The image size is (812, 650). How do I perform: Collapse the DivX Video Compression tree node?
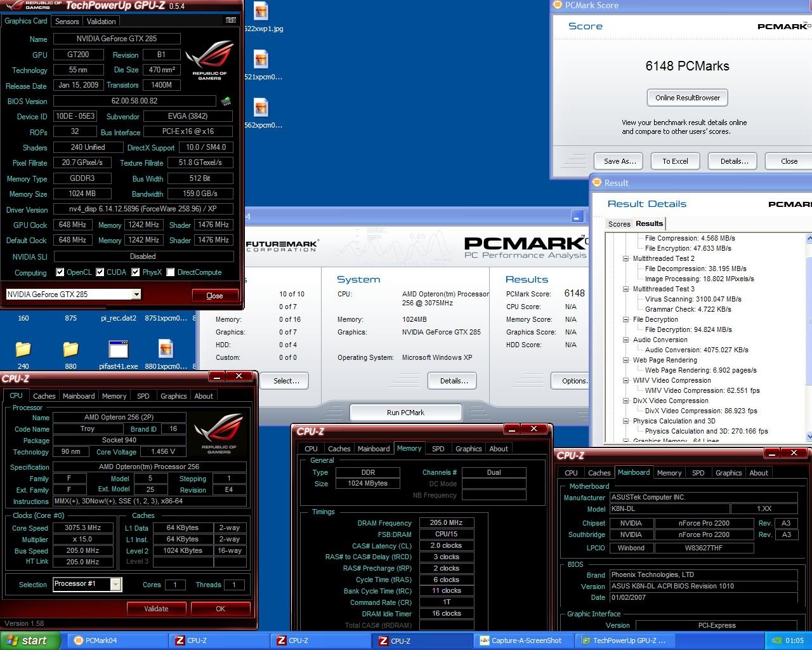[x=625, y=401]
